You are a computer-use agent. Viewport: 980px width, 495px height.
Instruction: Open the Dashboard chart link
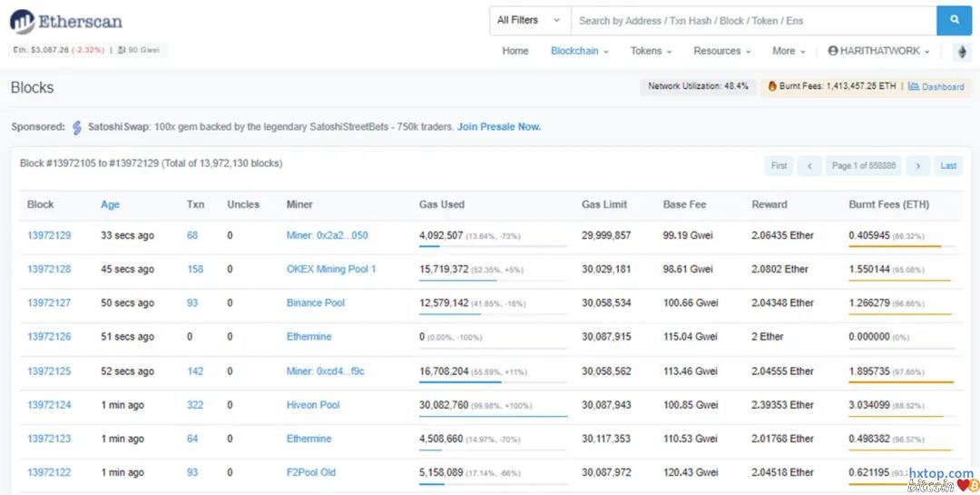click(x=936, y=86)
